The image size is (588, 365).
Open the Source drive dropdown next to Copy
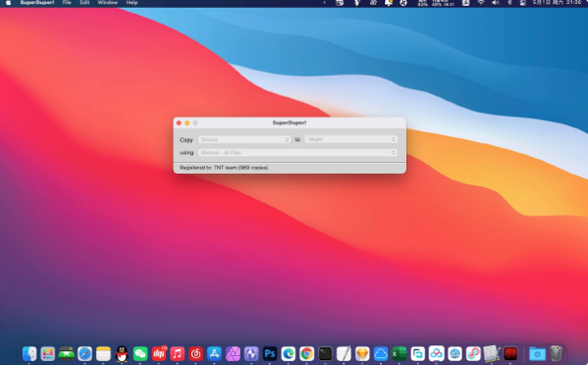(x=244, y=139)
